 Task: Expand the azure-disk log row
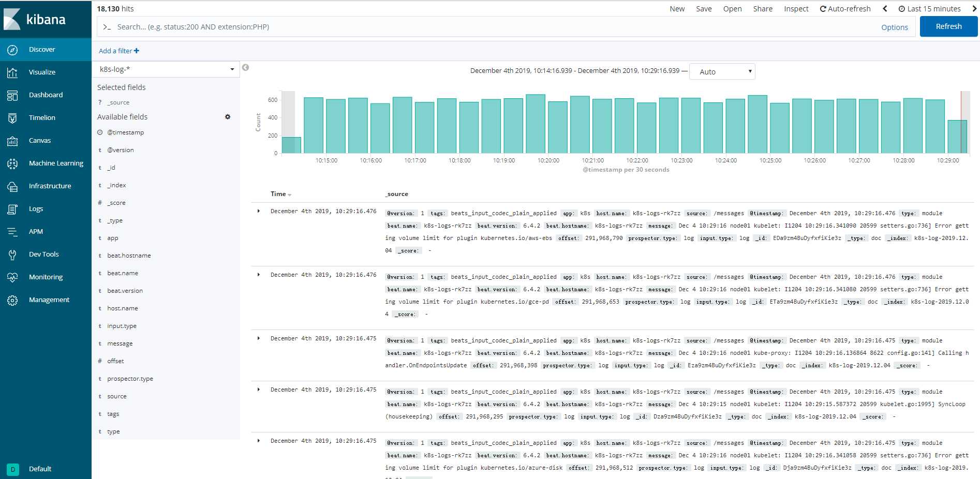point(259,441)
